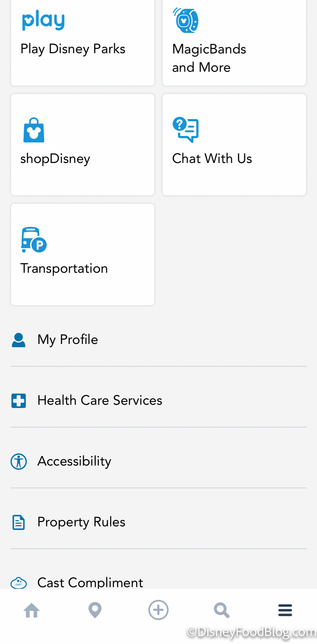
Task: Tap the Transportation bus parking icon
Action: [34, 240]
